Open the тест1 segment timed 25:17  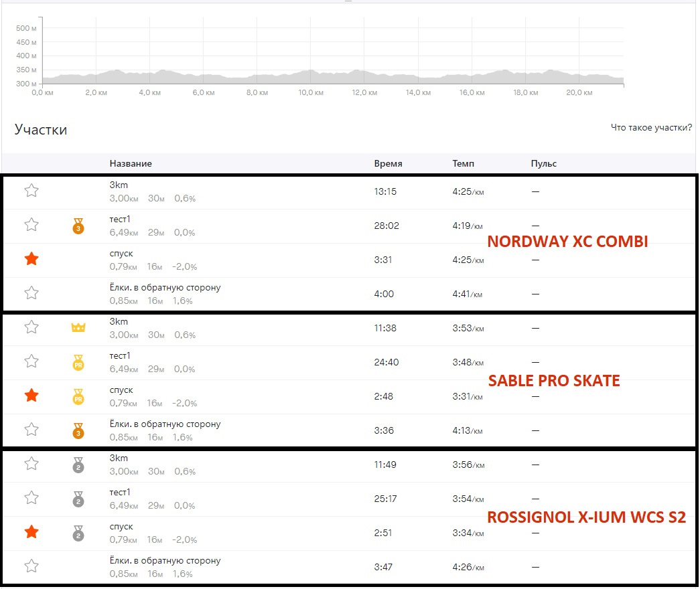coord(120,492)
